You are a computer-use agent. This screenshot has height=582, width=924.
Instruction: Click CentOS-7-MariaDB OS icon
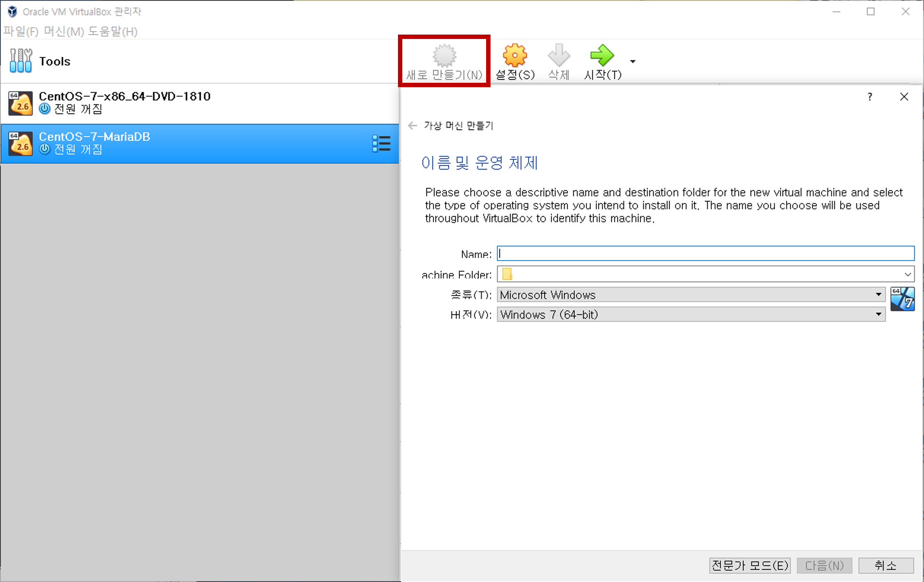(x=20, y=144)
